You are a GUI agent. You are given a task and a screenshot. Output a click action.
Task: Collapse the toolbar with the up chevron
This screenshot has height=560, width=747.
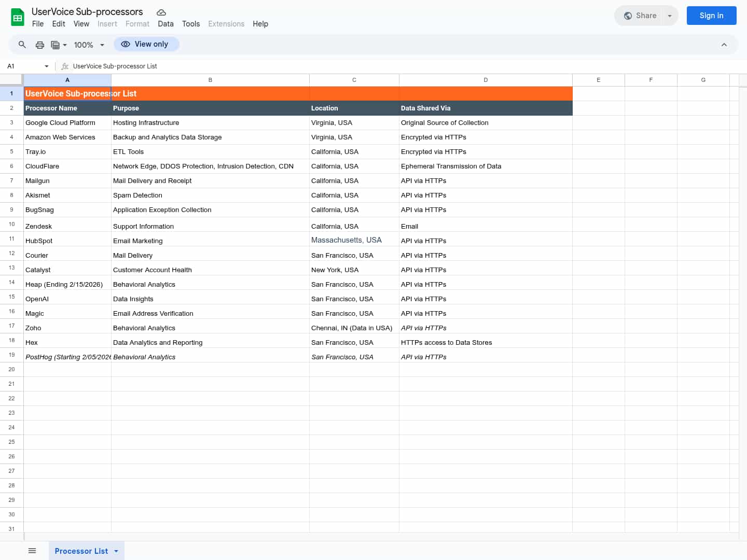pos(724,45)
